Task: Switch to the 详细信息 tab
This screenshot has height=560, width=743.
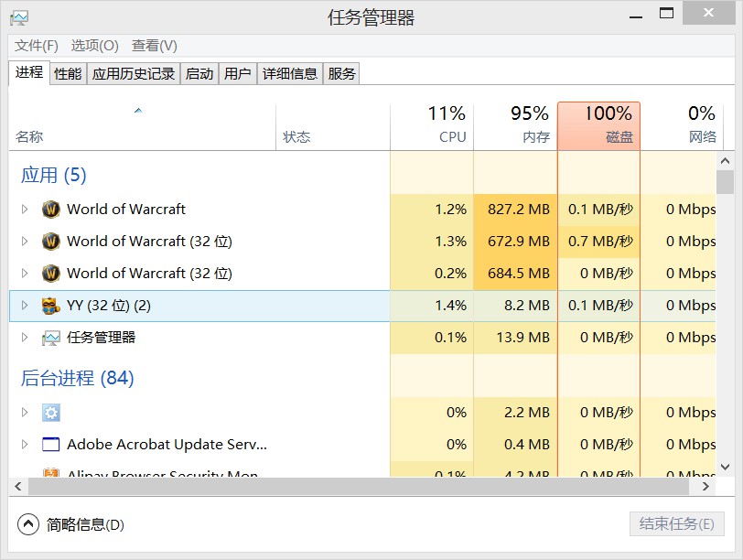Action: coord(290,74)
